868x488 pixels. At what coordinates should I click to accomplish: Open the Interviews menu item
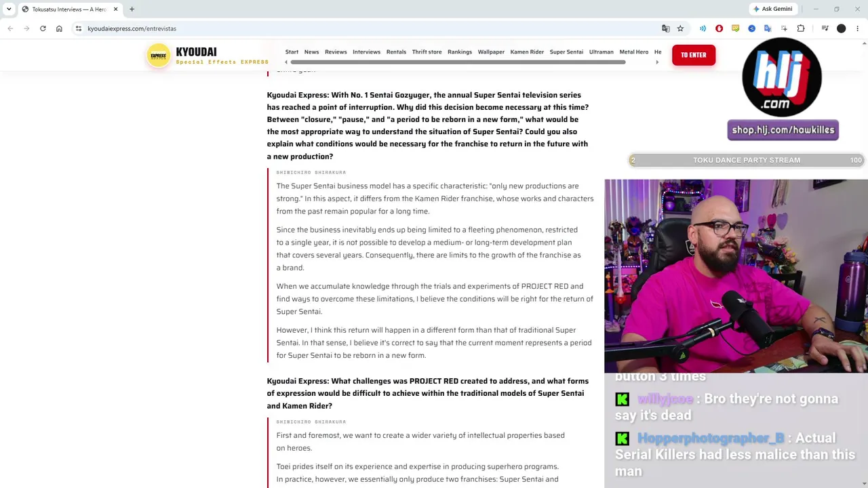tap(366, 52)
